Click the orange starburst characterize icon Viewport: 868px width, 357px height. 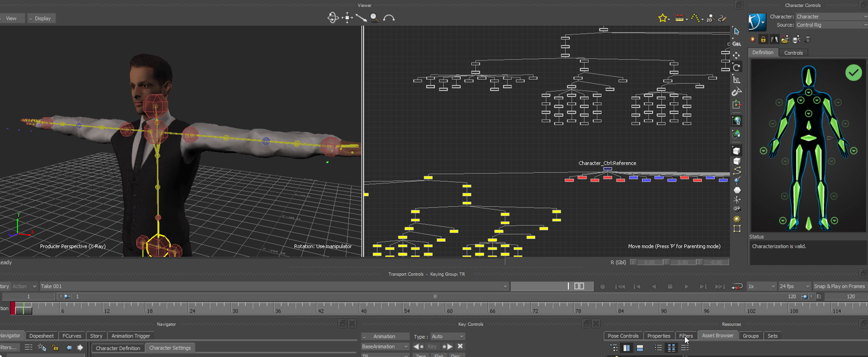coord(753,39)
